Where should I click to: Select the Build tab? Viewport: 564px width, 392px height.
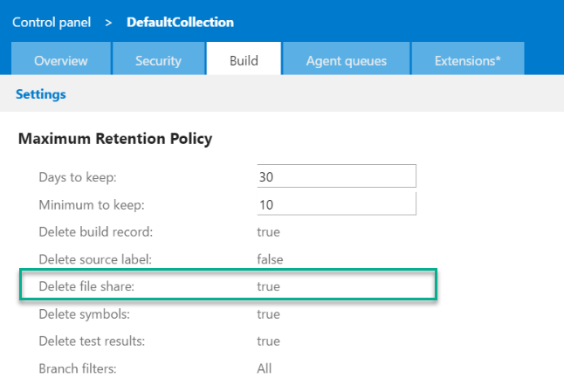pos(244,60)
